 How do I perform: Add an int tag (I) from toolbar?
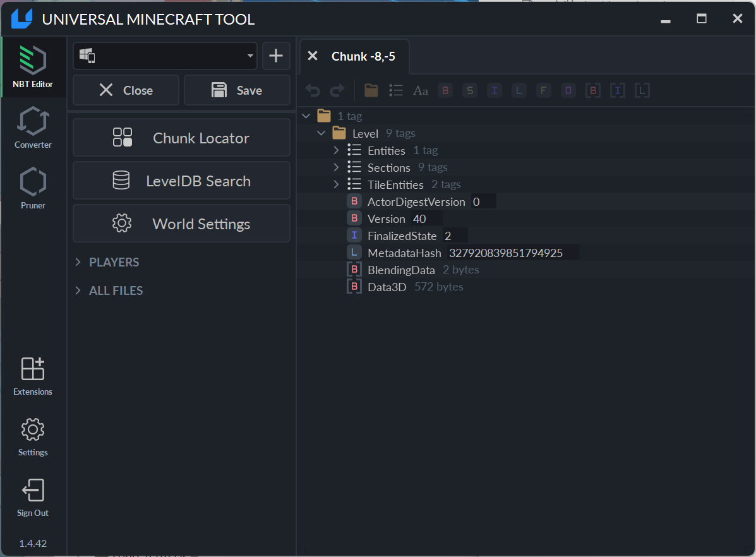494,90
